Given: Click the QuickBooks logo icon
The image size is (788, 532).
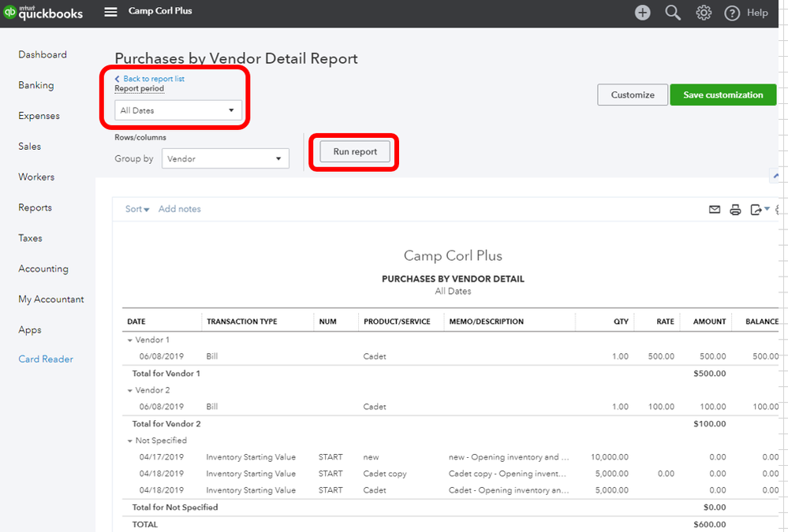Looking at the screenshot, I should [x=11, y=12].
